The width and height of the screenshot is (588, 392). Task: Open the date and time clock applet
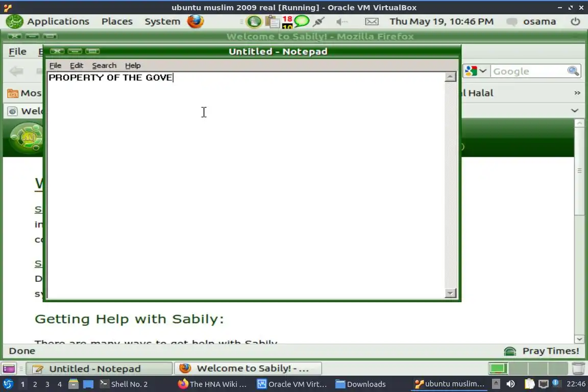(x=442, y=21)
